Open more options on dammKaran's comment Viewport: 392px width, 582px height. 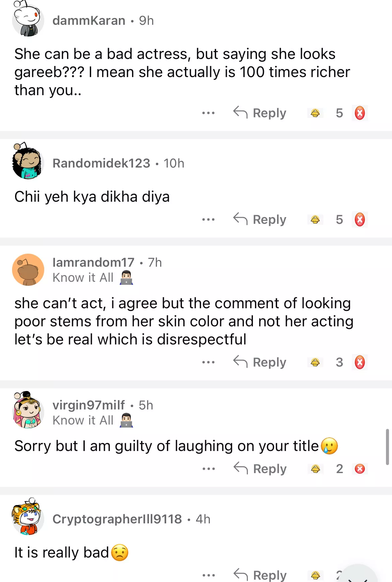[208, 113]
